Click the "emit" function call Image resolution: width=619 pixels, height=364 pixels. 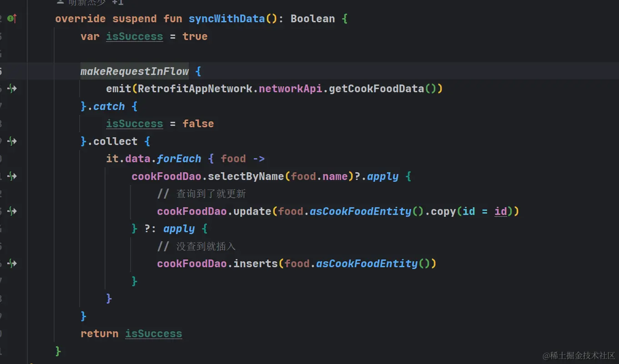(119, 89)
